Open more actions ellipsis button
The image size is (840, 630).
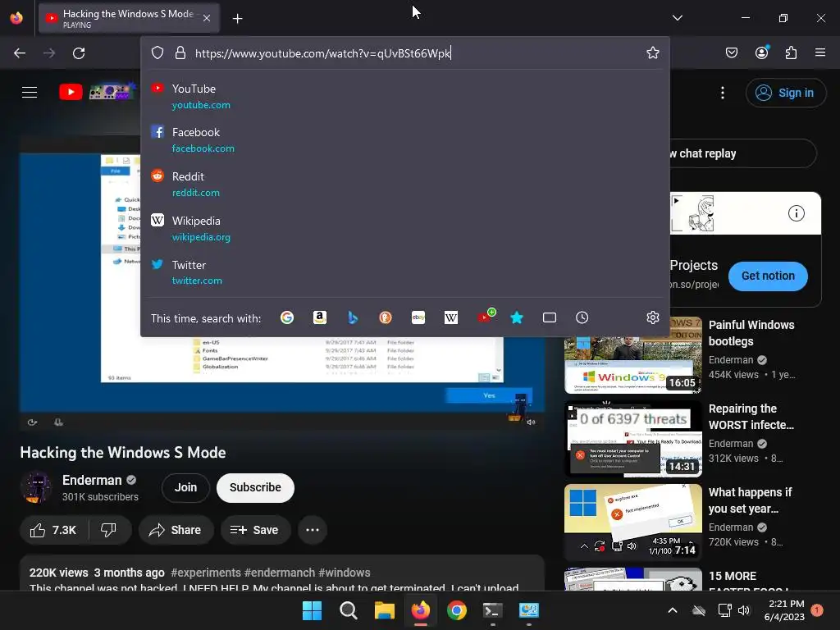click(x=313, y=530)
